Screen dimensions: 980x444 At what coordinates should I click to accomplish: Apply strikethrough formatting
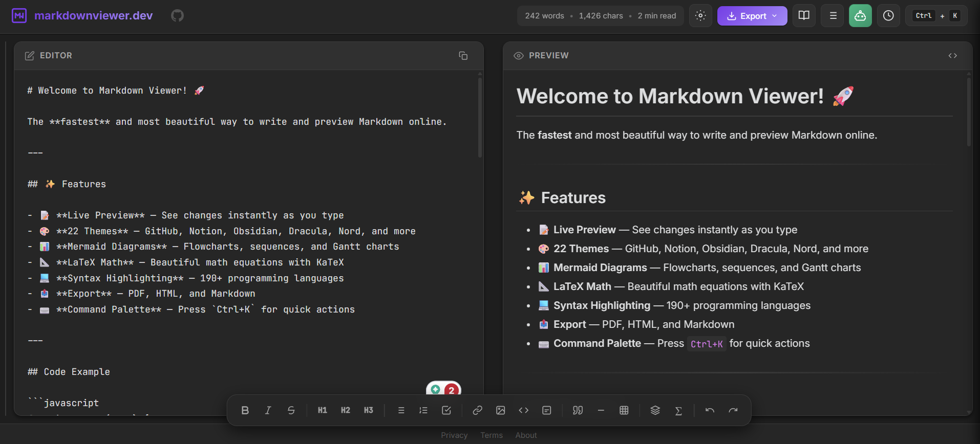(x=291, y=410)
